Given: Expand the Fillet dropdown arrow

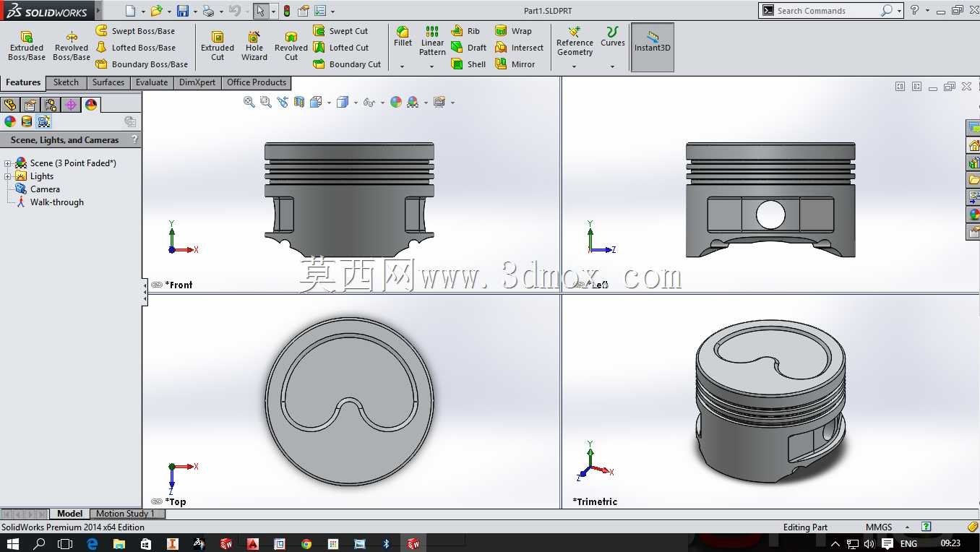Looking at the screenshot, I should 403,66.
